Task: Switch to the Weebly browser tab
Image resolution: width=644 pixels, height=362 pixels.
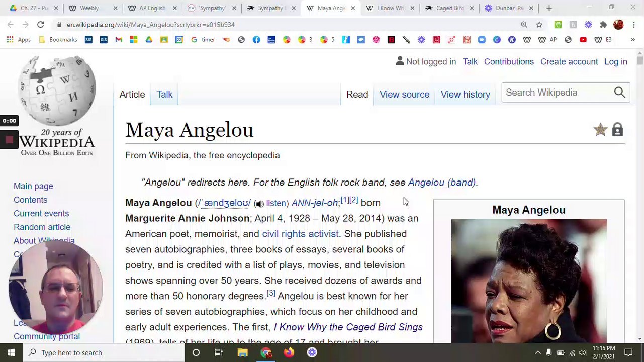Action: coord(93,8)
